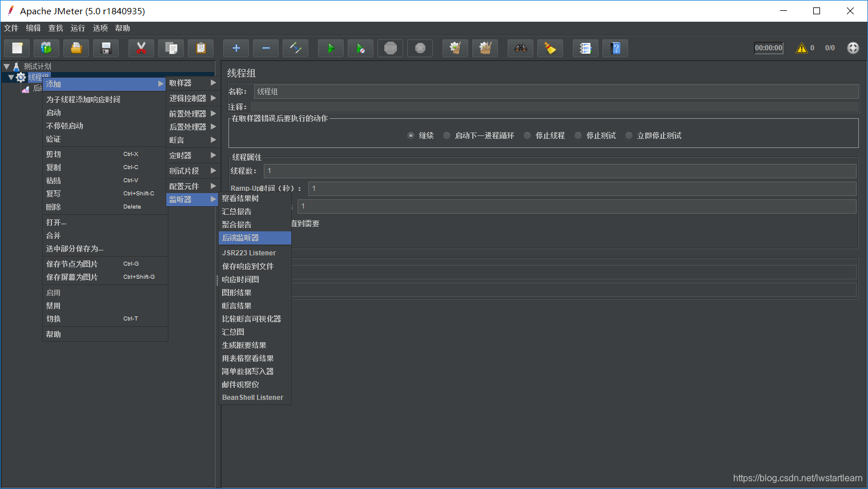
Task: Choose 后端监听器 from listener submenu
Action: pos(255,238)
